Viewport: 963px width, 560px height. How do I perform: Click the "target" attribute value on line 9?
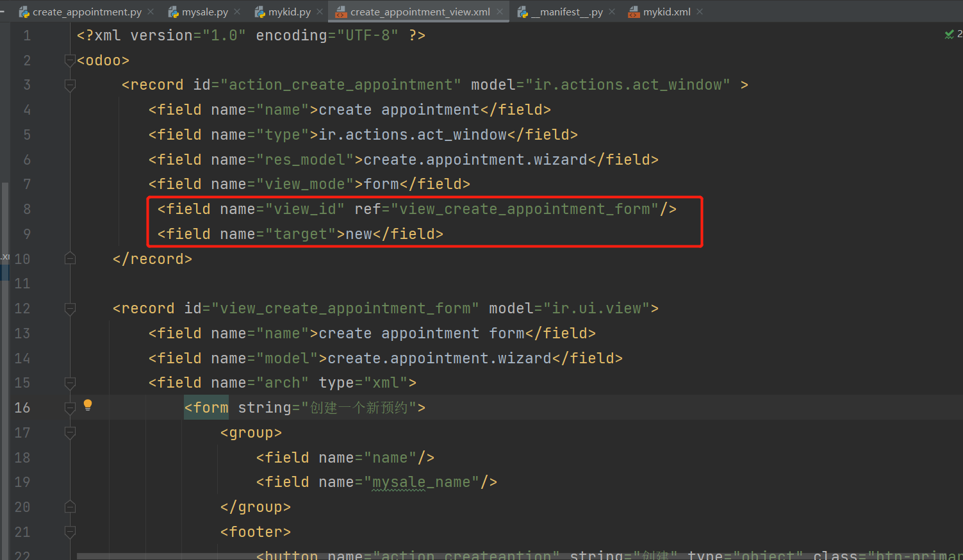[301, 234]
